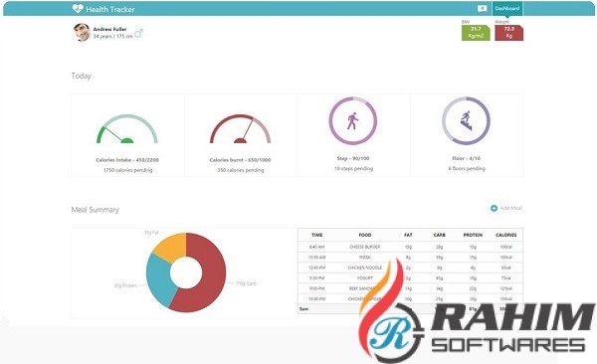
Task: Click the 8:40 AM time cell
Action: pyautogui.click(x=316, y=247)
